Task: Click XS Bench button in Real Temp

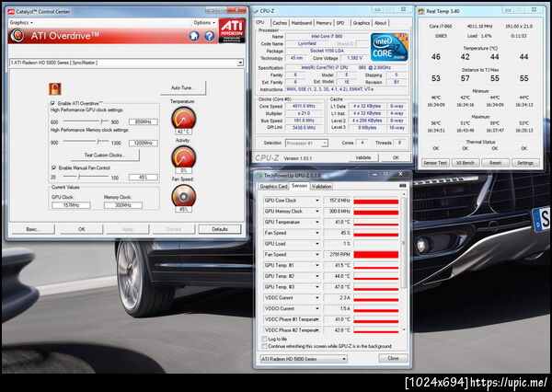Action: 465,163
